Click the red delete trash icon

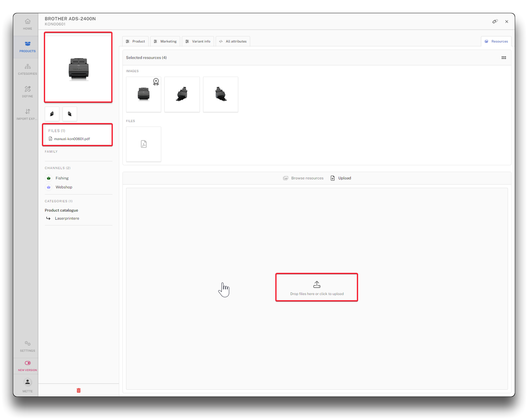tap(79, 390)
